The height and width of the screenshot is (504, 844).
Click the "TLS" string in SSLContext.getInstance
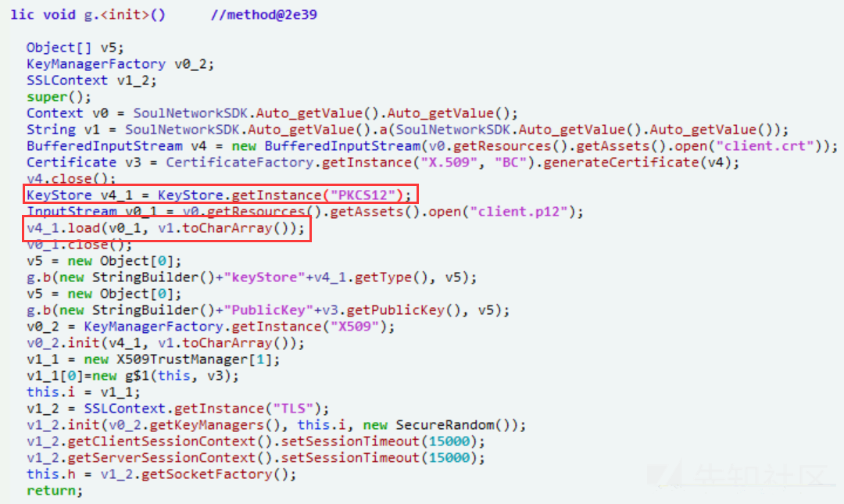(x=293, y=409)
